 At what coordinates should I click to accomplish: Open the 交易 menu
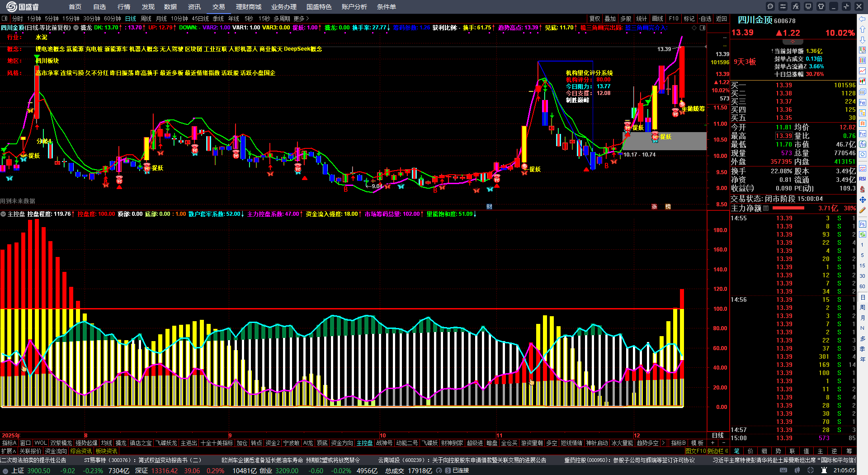(219, 7)
